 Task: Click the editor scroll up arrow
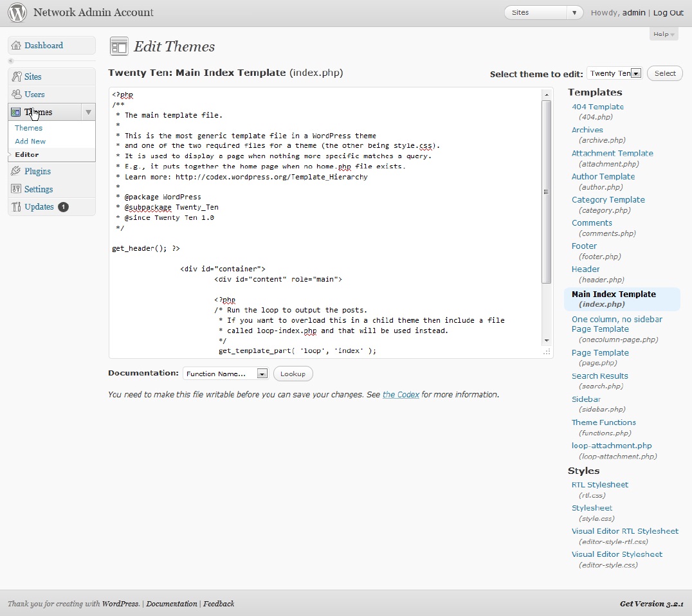point(547,95)
